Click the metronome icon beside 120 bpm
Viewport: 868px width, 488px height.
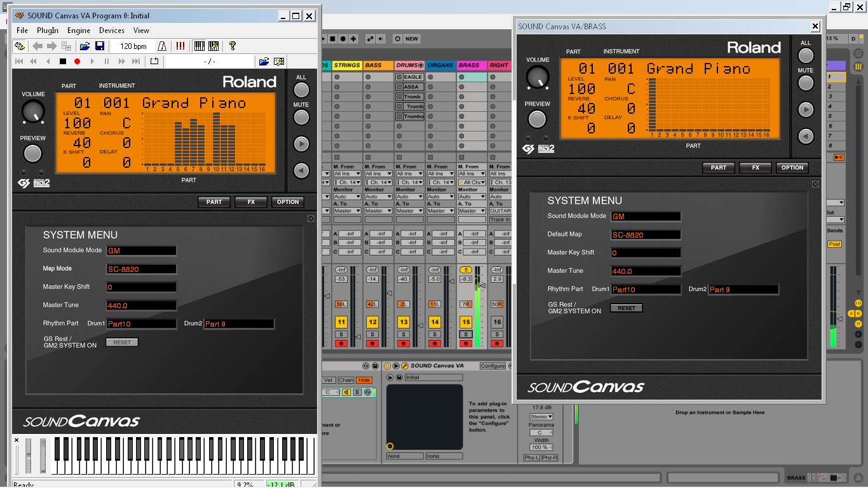[x=162, y=46]
